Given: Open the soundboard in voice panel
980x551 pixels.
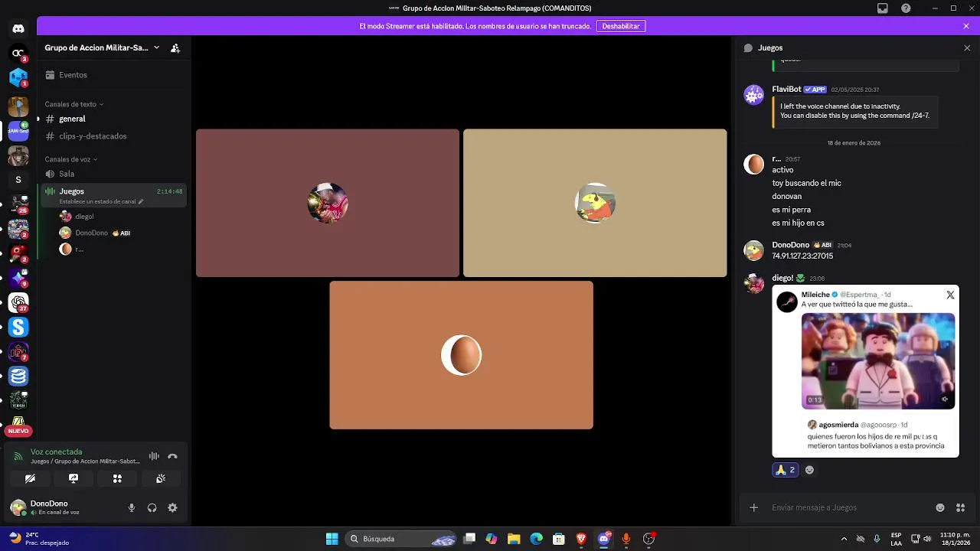Looking at the screenshot, I should pyautogui.click(x=161, y=478).
